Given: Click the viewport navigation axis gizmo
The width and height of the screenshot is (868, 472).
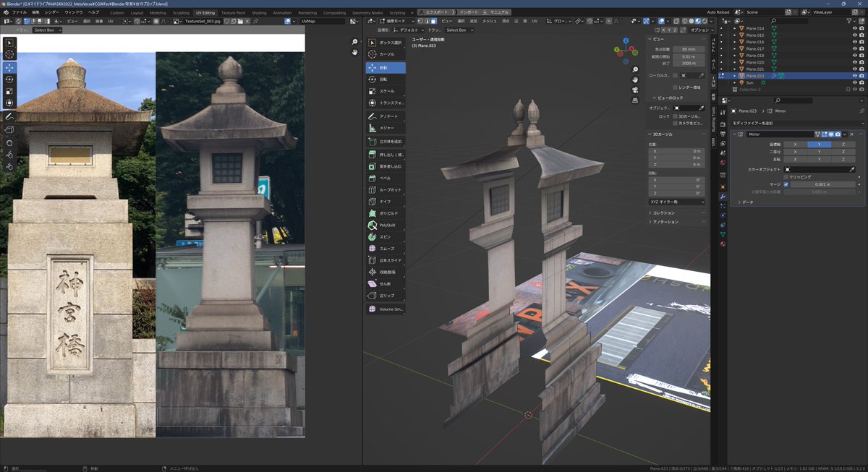Looking at the screenshot, I should point(626,50).
